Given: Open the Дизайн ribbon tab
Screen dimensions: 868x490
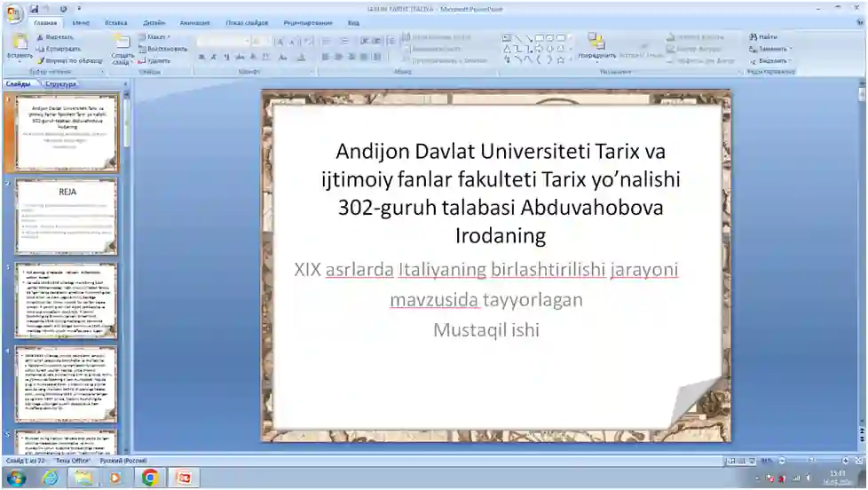Looking at the screenshot, I should tap(154, 23).
